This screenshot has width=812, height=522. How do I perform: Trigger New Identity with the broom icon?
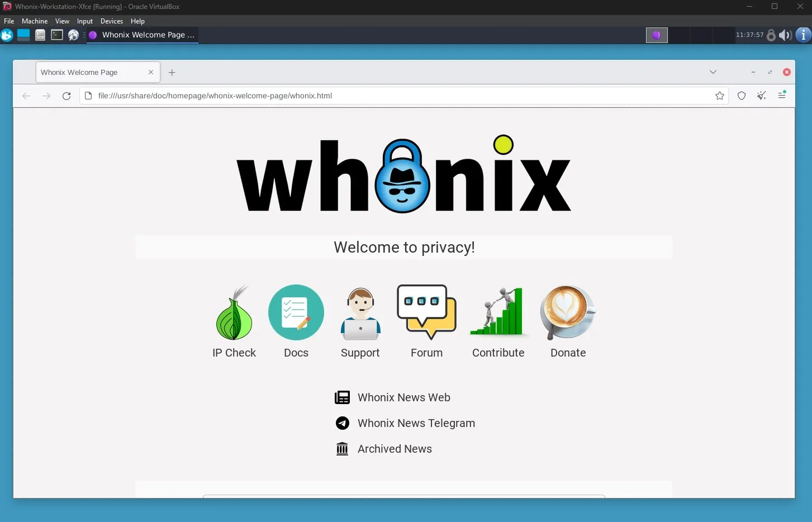(761, 96)
